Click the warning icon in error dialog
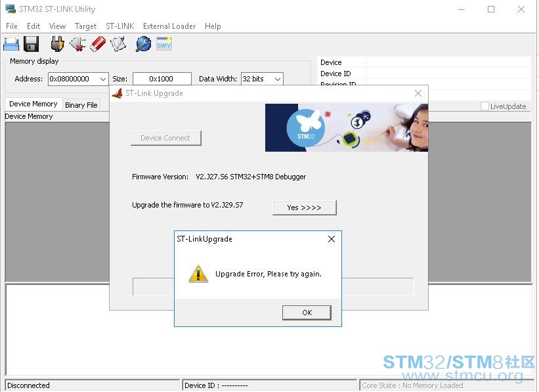The height and width of the screenshot is (392, 539). coord(198,274)
